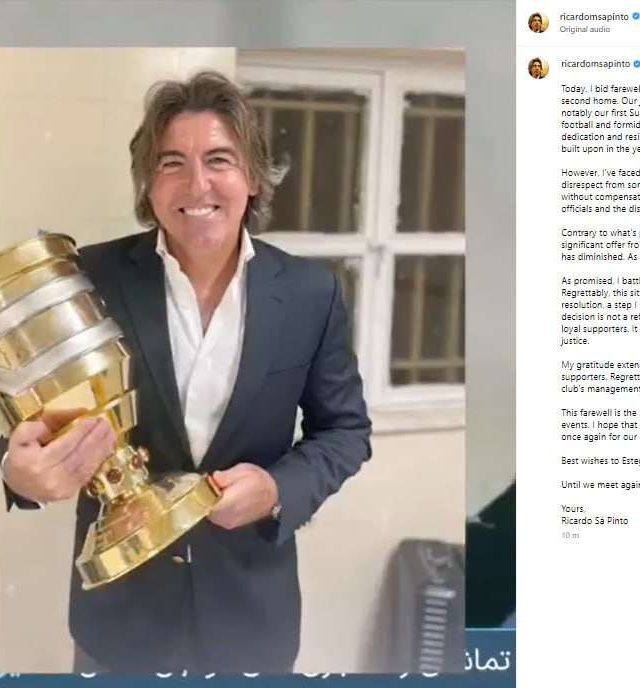Open the post header profile picture
This screenshot has height=688, width=640.
click(x=538, y=22)
